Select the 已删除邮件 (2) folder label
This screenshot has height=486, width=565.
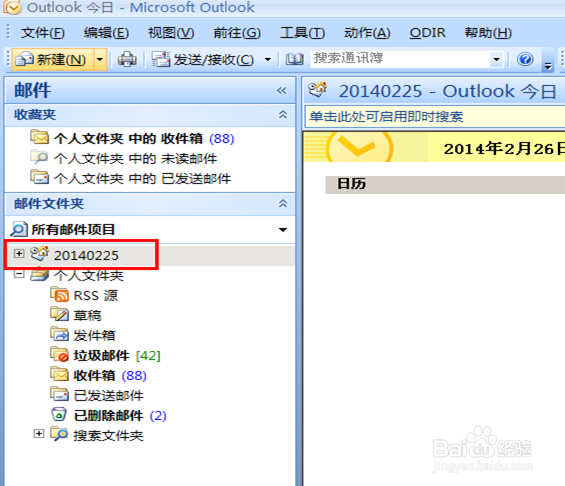[120, 416]
